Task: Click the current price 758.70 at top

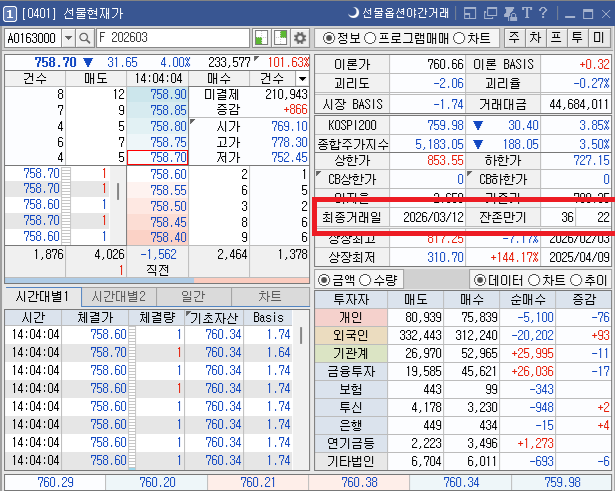Action: (x=55, y=62)
